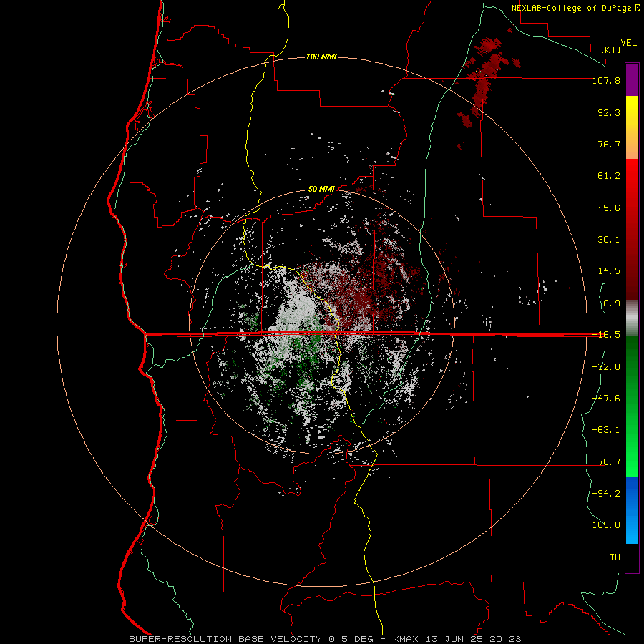Viewport: 644px width, 644px height.
Task: Select the -32.0 scale value
Action: click(x=606, y=367)
